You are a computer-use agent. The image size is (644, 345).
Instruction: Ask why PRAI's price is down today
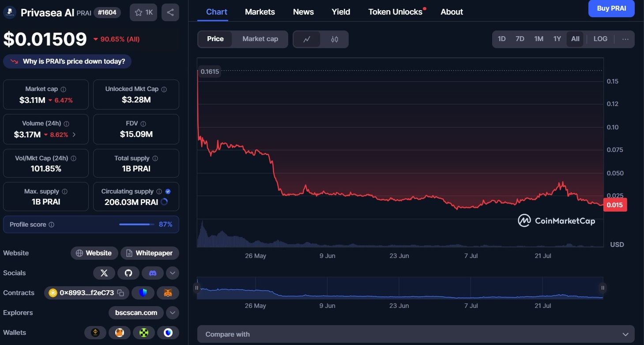click(x=67, y=61)
